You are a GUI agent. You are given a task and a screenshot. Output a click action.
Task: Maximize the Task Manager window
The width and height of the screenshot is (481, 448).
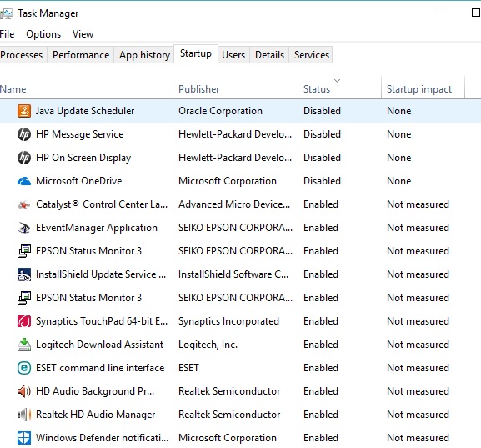point(475,13)
